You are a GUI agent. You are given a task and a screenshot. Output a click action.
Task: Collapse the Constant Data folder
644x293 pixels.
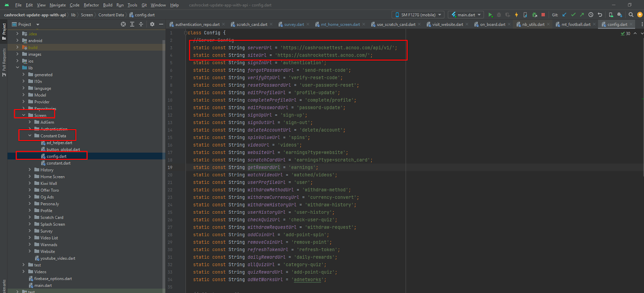point(30,136)
